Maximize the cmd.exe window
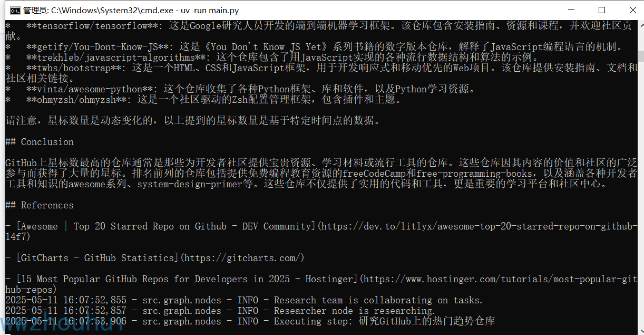Viewport: 644px width, 335px height. coord(601,9)
